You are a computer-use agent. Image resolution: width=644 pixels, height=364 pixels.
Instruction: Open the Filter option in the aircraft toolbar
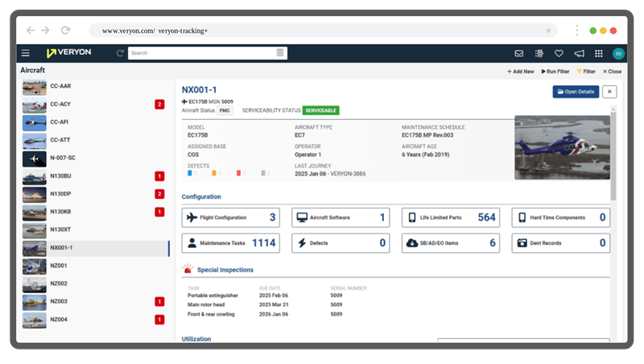click(x=591, y=71)
